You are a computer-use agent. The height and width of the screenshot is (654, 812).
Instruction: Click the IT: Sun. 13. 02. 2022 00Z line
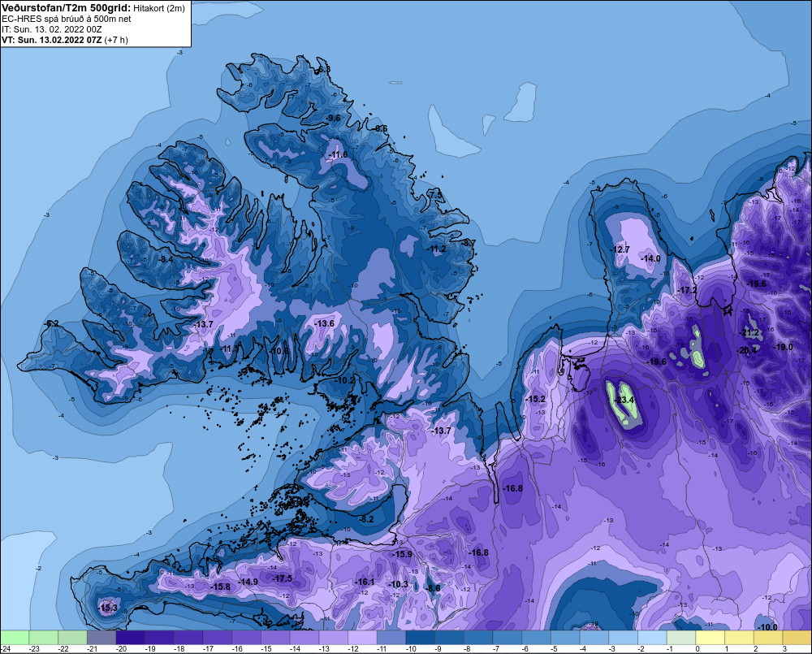[52, 29]
